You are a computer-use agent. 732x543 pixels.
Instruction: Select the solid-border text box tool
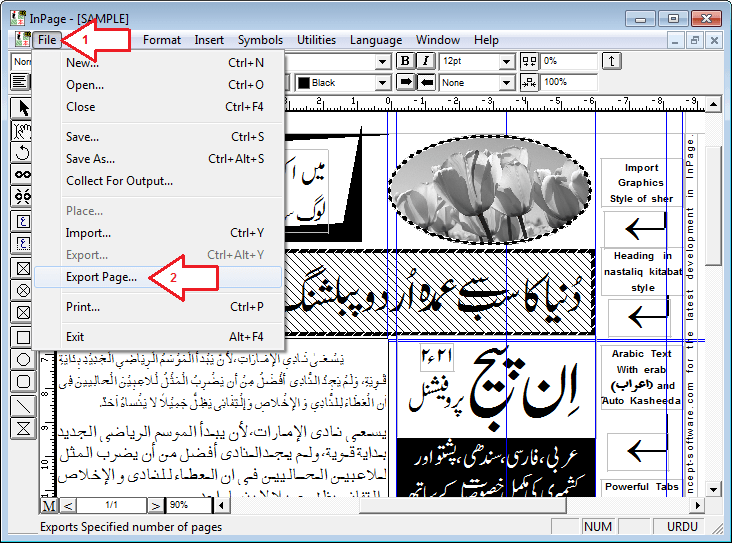pos(22,221)
